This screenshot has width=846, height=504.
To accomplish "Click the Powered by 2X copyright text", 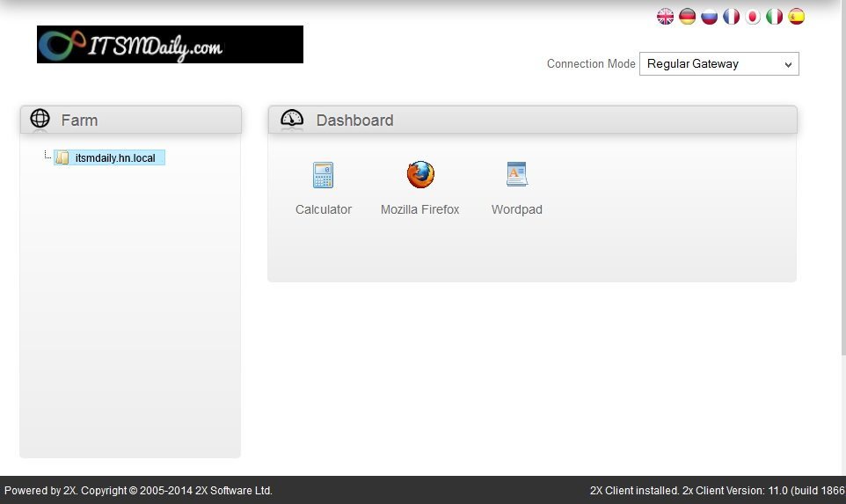I will click(x=138, y=491).
